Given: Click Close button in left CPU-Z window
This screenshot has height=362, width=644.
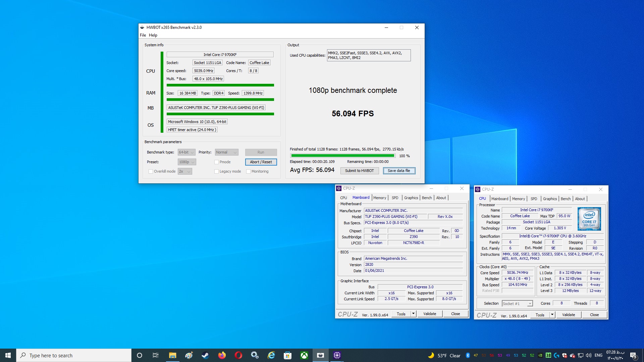Looking at the screenshot, I should click(455, 314).
